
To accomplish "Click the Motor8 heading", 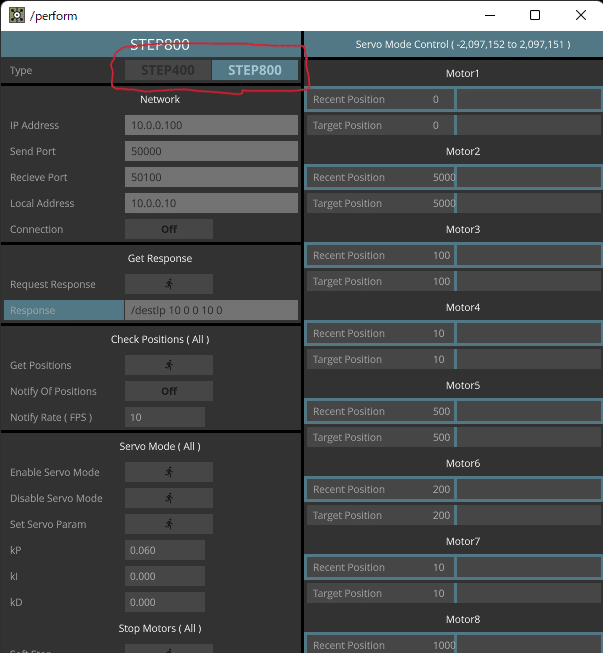I will (x=463, y=619).
